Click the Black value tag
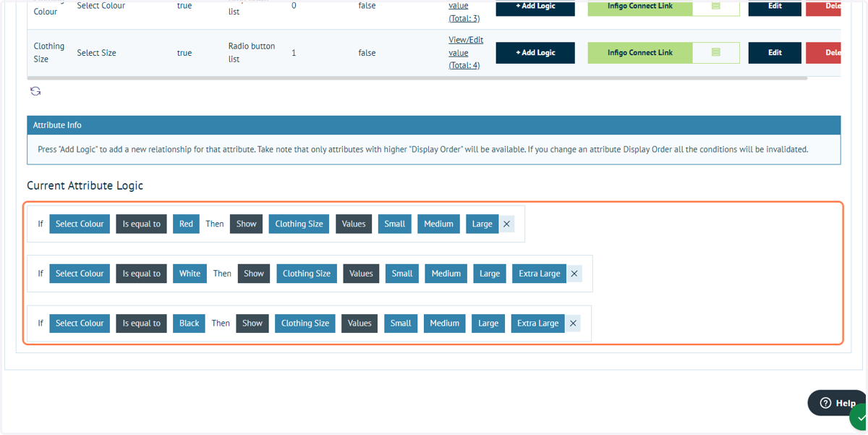 point(189,324)
